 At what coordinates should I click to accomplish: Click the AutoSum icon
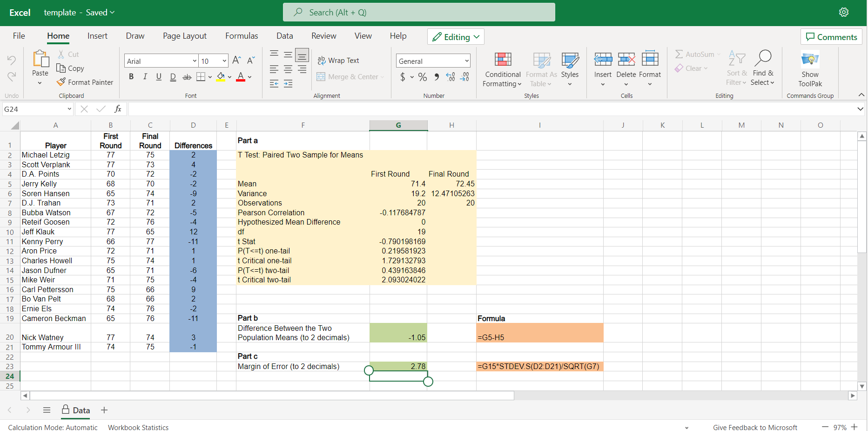[x=679, y=54]
